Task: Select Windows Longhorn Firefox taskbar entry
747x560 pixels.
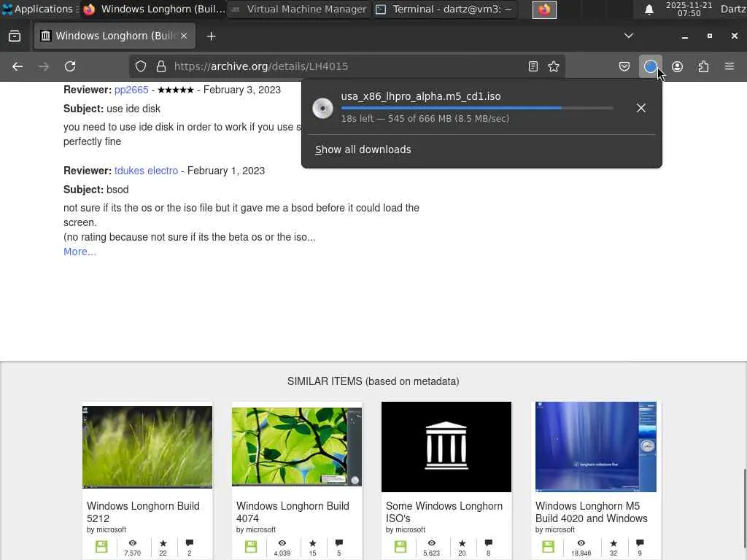Action: (x=153, y=9)
